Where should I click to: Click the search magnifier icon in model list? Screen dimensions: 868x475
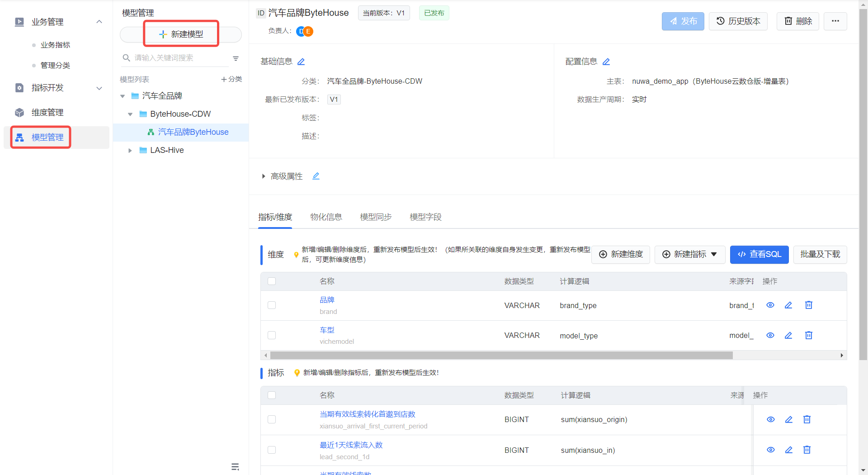click(x=127, y=58)
